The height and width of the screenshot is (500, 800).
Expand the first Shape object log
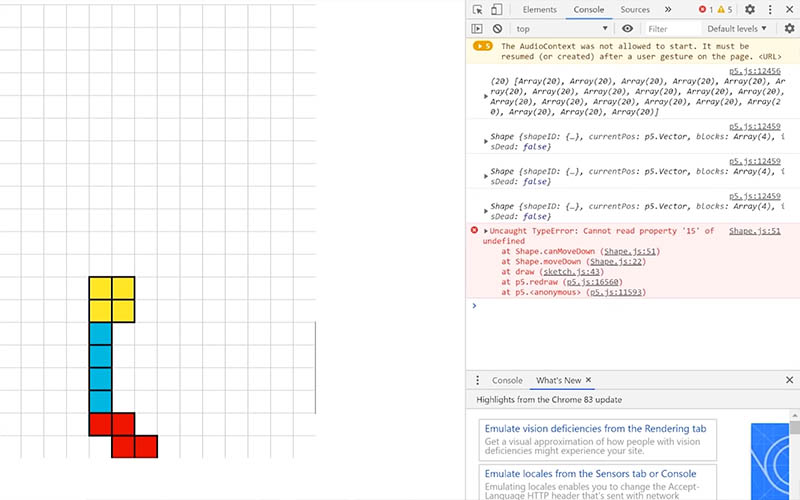(x=486, y=141)
